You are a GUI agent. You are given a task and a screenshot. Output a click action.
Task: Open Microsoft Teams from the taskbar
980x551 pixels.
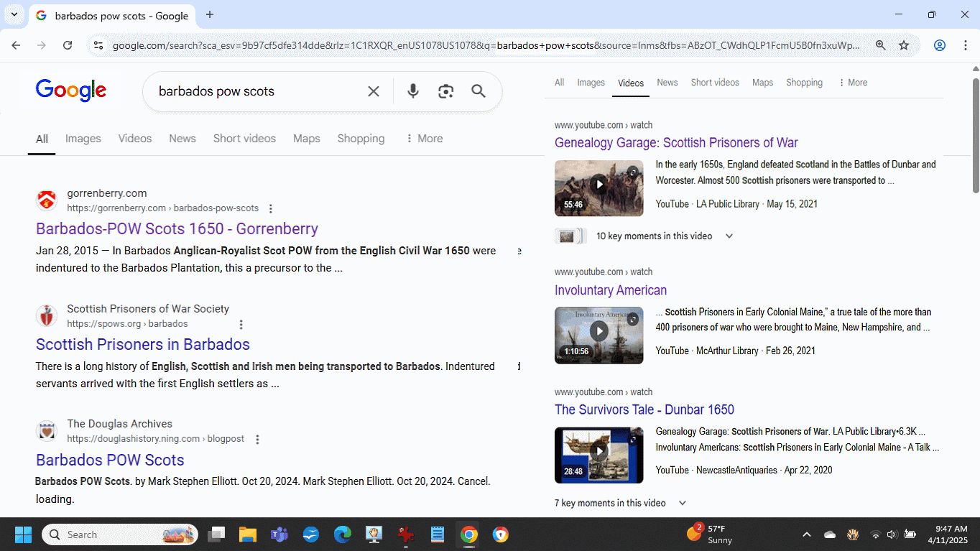pyautogui.click(x=279, y=534)
